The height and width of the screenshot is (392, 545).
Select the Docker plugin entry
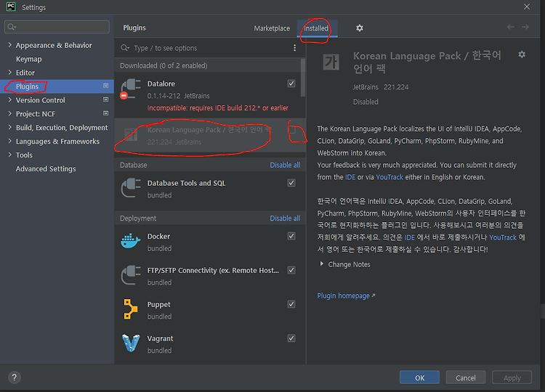[210, 242]
